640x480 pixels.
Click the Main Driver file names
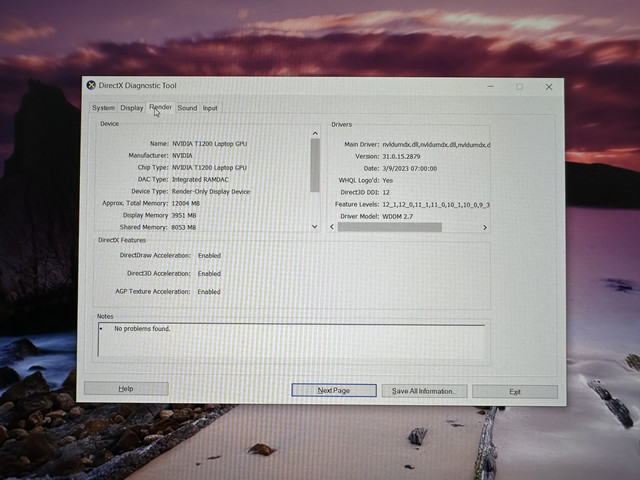[436, 144]
